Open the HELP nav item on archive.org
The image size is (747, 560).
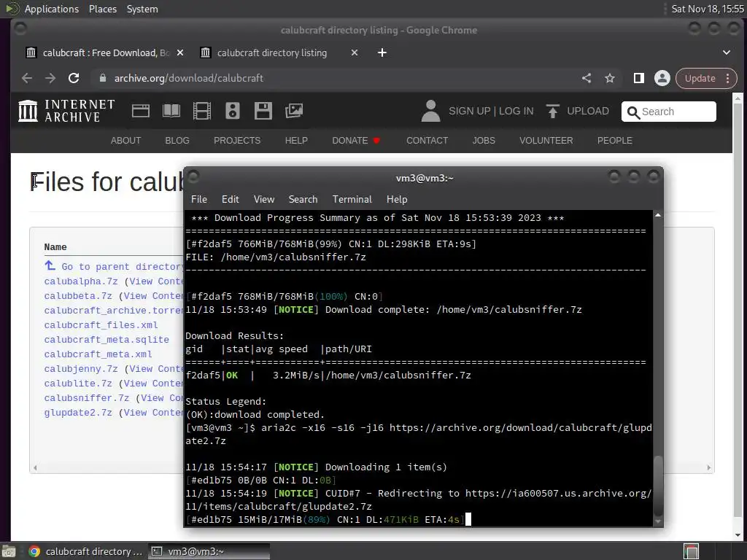296,141
